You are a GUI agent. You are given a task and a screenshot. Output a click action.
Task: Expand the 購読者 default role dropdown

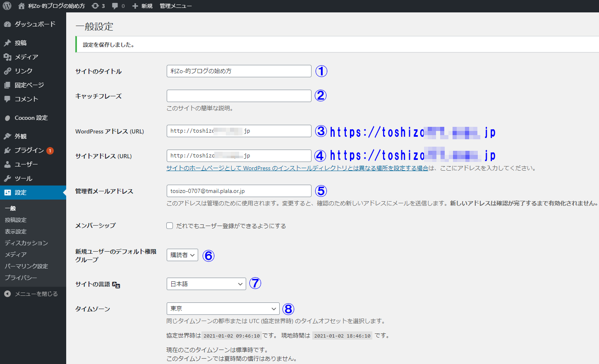tap(182, 255)
